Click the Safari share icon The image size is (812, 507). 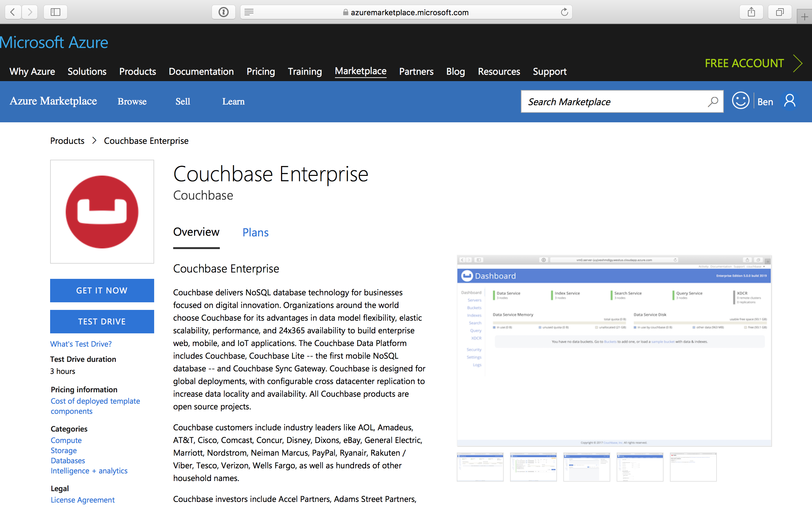pos(751,12)
